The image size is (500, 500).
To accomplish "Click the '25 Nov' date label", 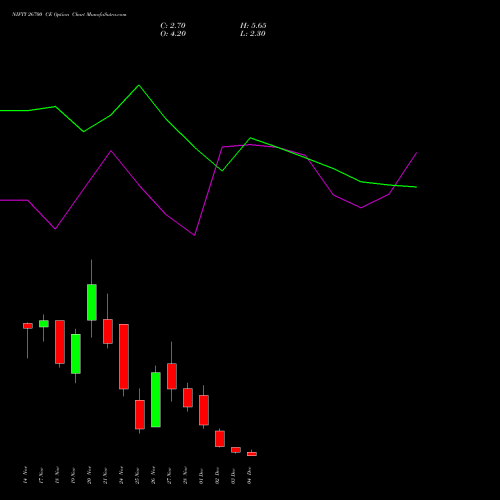I will 138,475.
